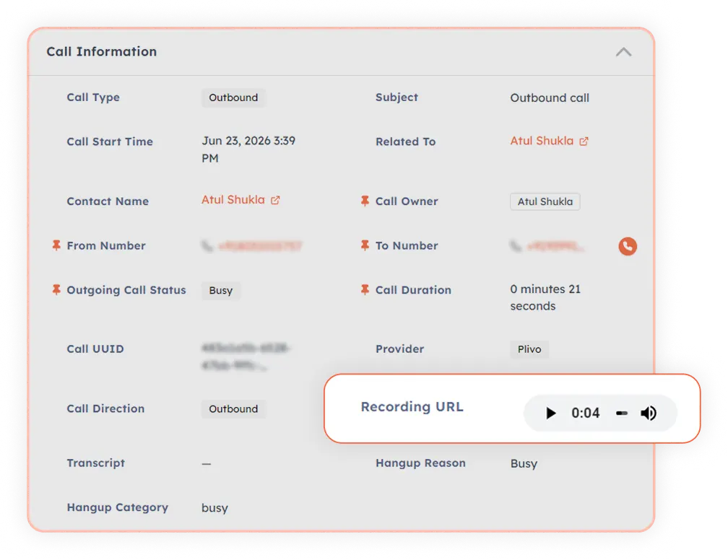728x560 pixels.
Task: Click the Outbound tag in Call Direction
Action: [233, 409]
